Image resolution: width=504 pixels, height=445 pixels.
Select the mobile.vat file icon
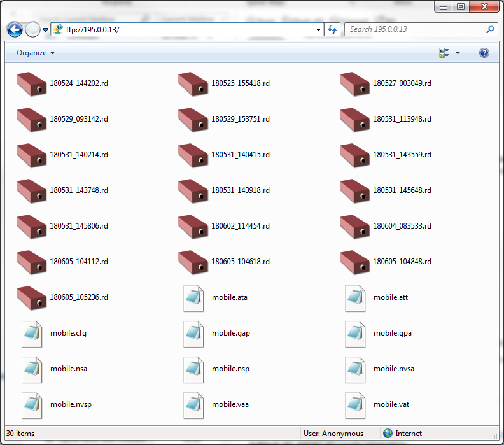355,406
